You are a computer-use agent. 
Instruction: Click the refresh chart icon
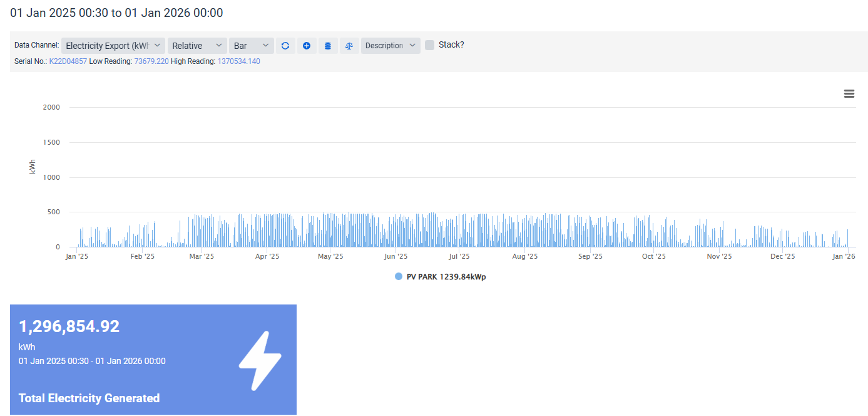[285, 46]
